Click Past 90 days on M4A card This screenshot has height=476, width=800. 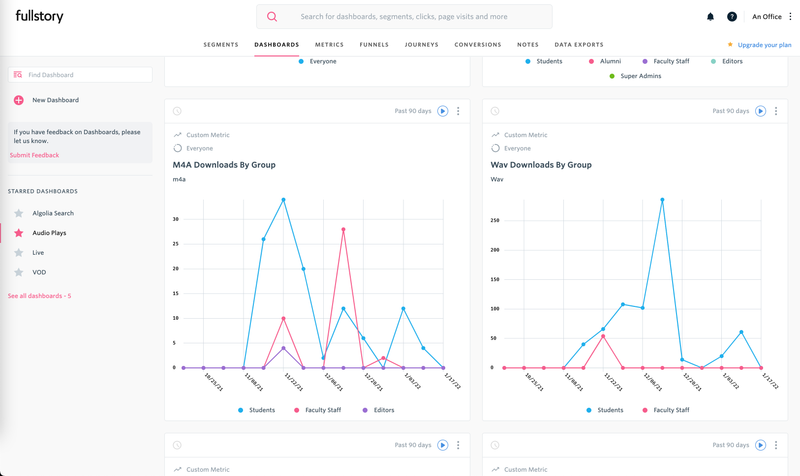[x=413, y=111]
